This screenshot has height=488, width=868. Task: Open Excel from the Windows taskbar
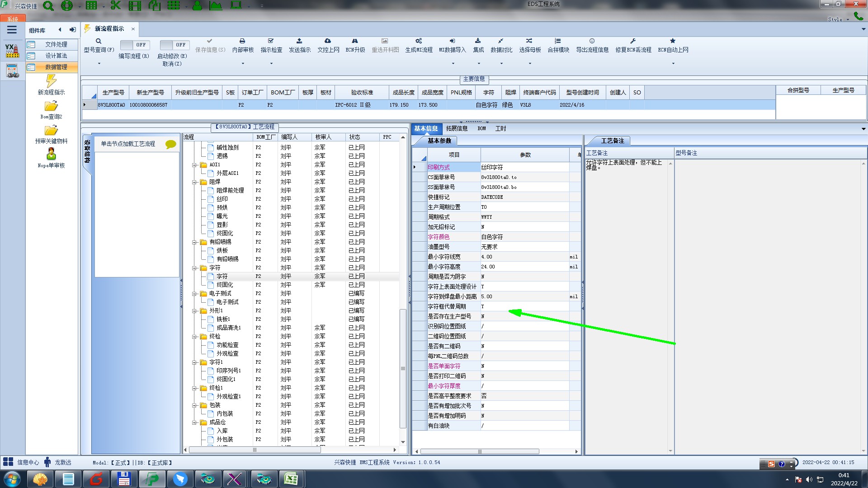click(291, 479)
